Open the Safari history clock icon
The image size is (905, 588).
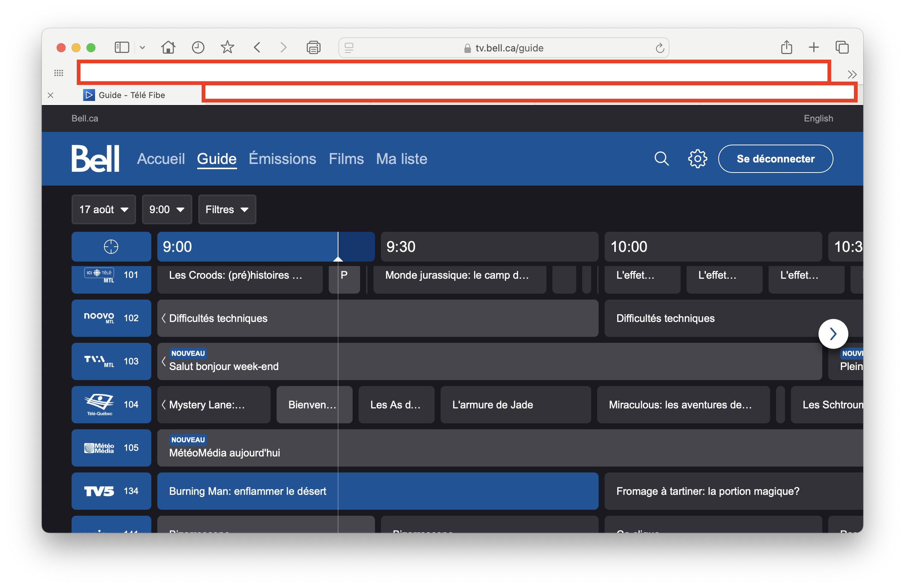[x=198, y=48]
